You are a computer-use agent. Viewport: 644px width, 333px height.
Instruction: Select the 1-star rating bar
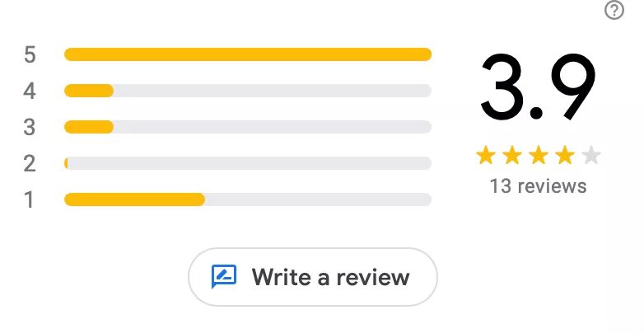pyautogui.click(x=248, y=199)
